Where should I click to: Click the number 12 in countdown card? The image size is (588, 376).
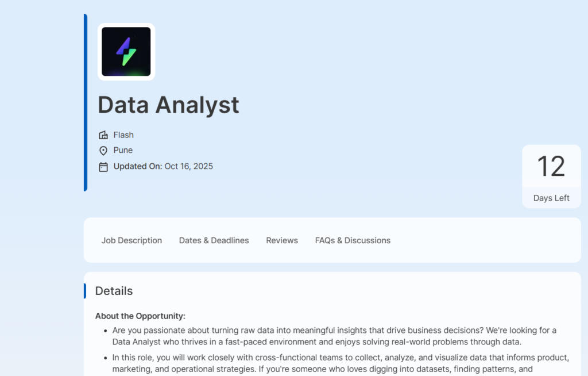(551, 167)
